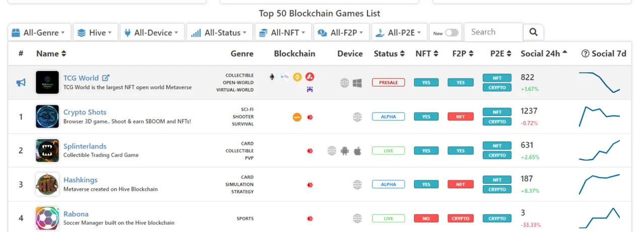This screenshot has width=644, height=232.
Task: Click the purple blockchain icon below Binance in TCG World row
Action: tap(310, 89)
